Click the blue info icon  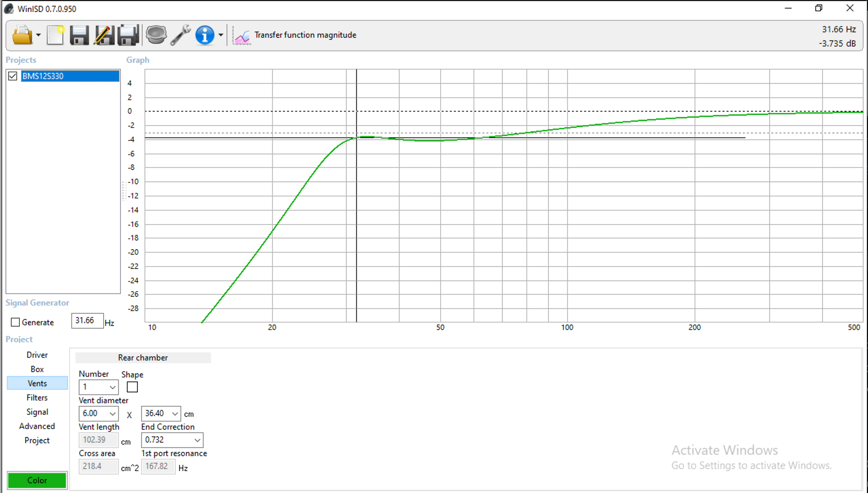tap(205, 35)
